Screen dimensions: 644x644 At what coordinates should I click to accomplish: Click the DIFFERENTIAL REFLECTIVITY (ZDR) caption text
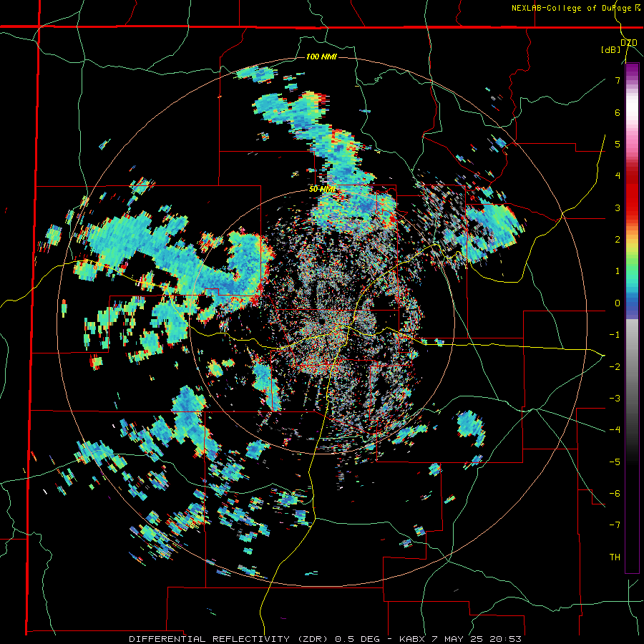click(230, 639)
